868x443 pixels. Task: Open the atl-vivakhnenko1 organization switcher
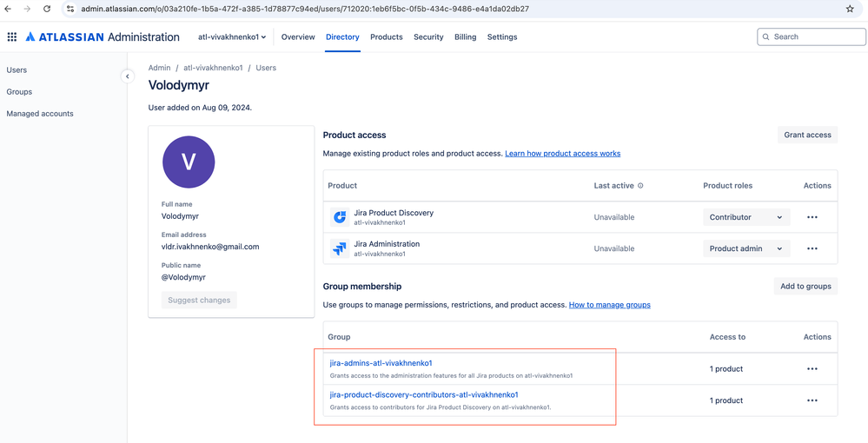tap(232, 37)
